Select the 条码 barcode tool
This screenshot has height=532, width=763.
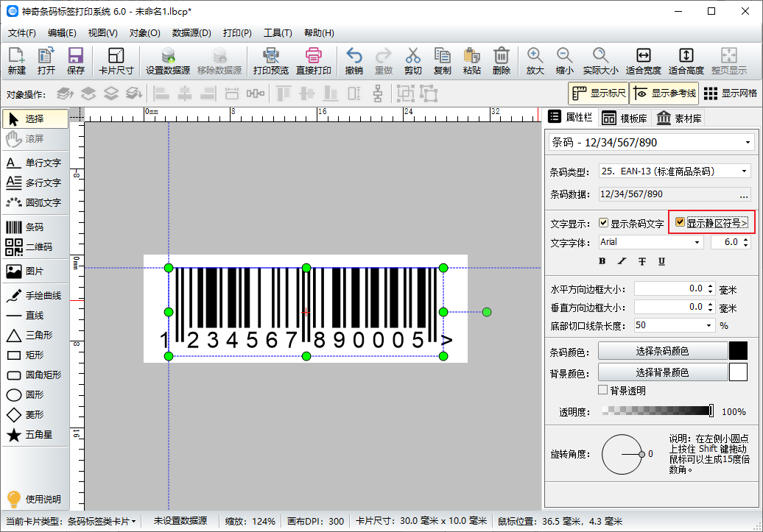[x=25, y=227]
